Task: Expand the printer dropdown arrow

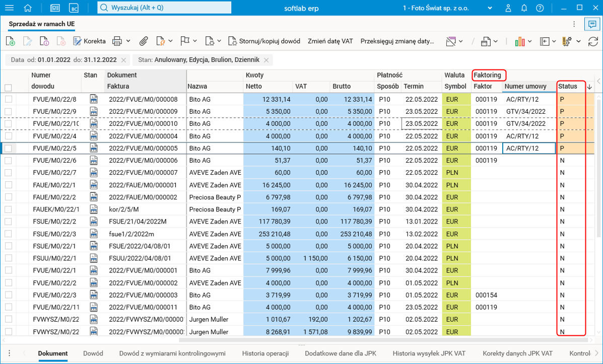Action: click(x=128, y=41)
